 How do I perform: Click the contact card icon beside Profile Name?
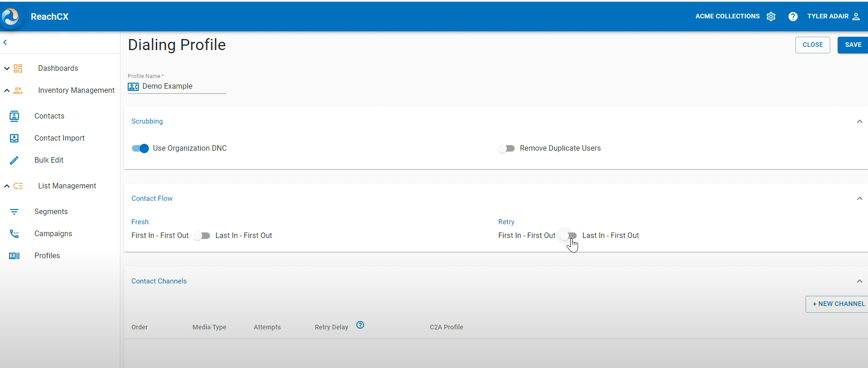(x=133, y=87)
